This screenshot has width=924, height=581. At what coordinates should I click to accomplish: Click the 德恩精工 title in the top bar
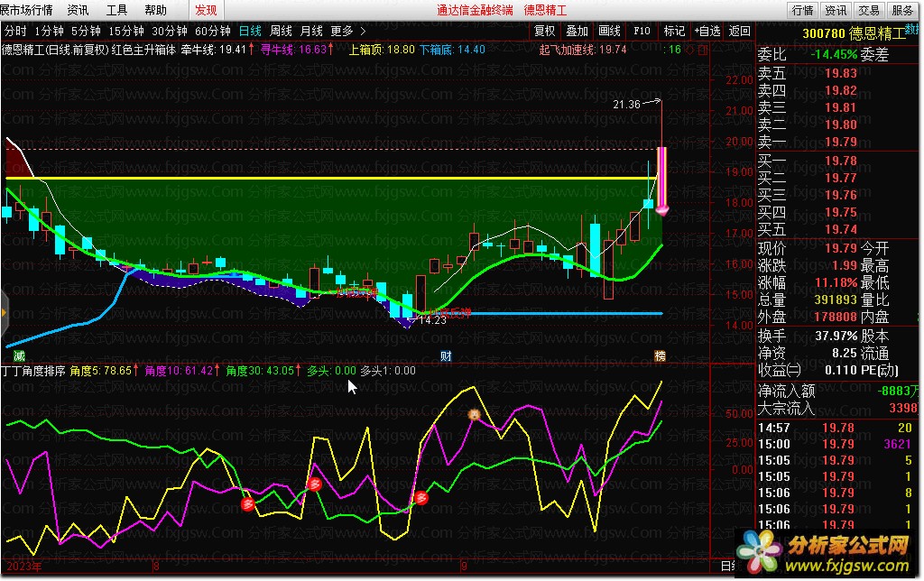pos(545,10)
